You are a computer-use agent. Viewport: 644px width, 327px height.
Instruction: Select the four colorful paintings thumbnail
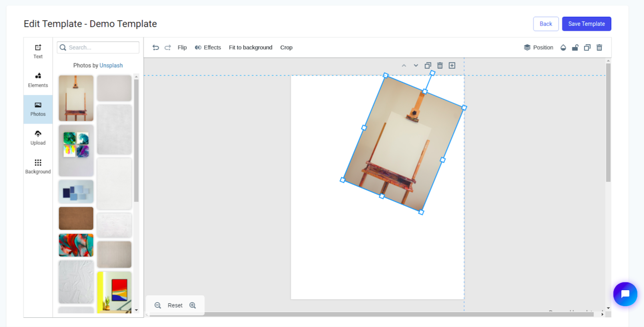click(76, 150)
